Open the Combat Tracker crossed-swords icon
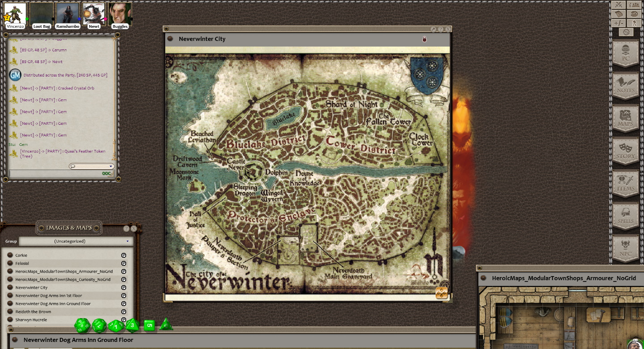This screenshot has width=644, height=349. pos(619,5)
